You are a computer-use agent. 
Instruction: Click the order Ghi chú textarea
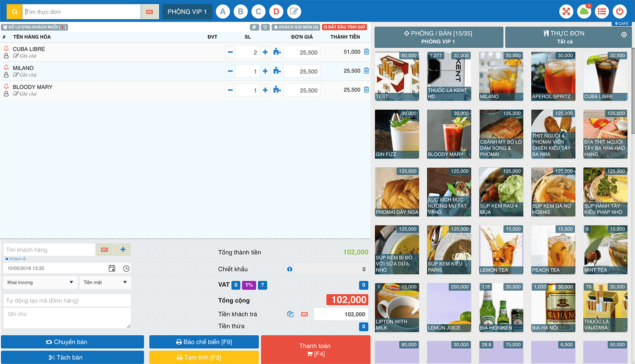tap(67, 318)
